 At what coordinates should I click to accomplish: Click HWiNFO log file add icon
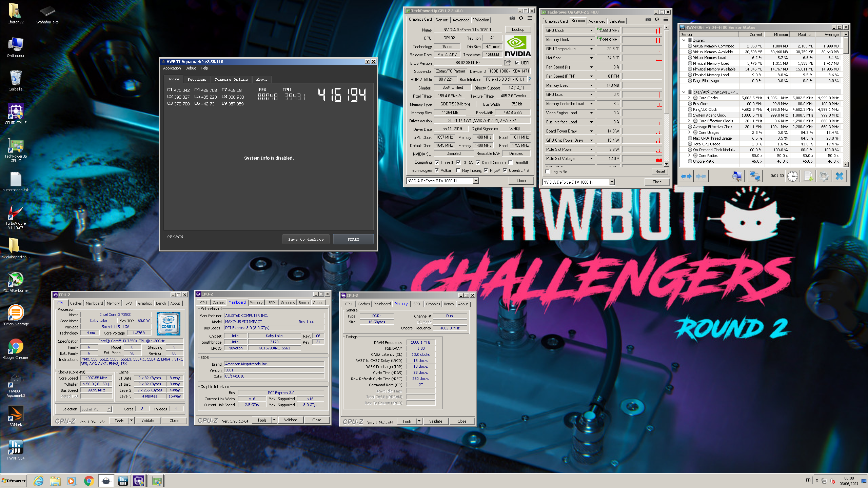[808, 176]
